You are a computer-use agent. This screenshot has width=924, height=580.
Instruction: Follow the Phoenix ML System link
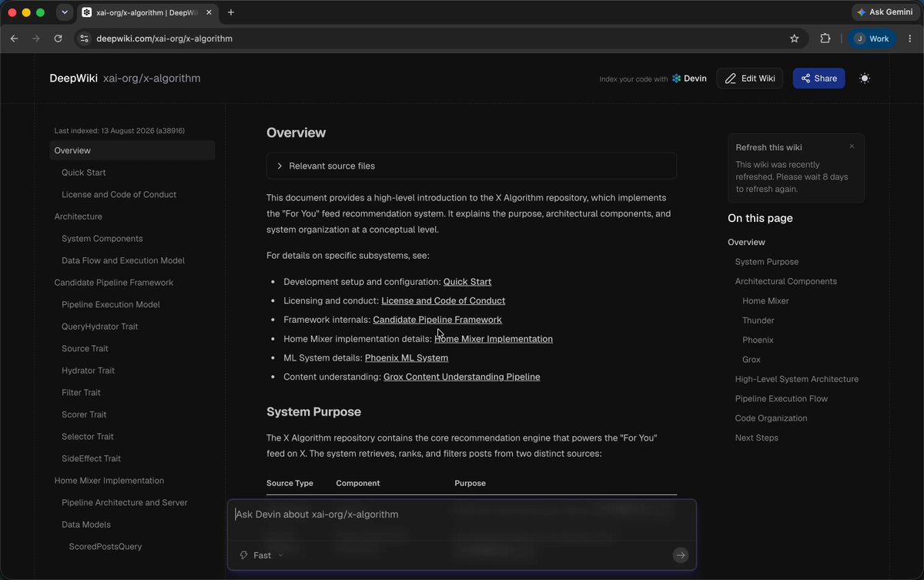pos(407,357)
